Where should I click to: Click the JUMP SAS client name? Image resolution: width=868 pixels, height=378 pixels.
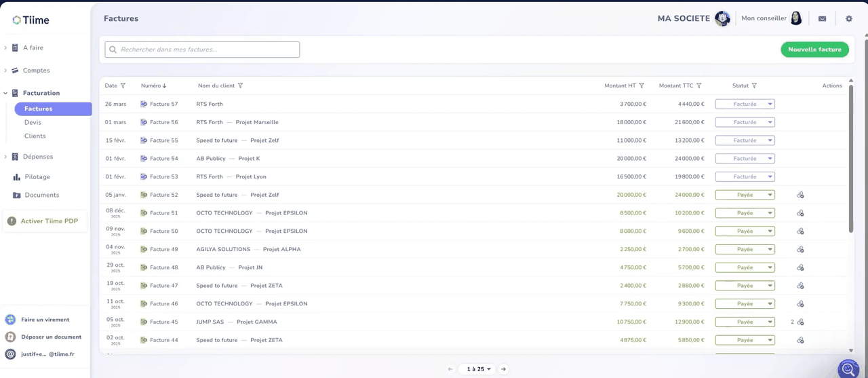click(x=210, y=322)
